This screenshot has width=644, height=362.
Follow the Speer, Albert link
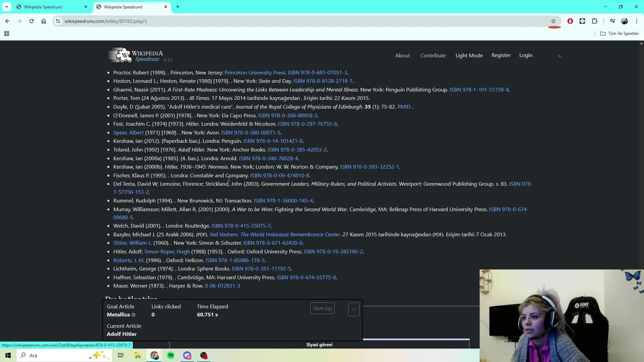click(128, 133)
